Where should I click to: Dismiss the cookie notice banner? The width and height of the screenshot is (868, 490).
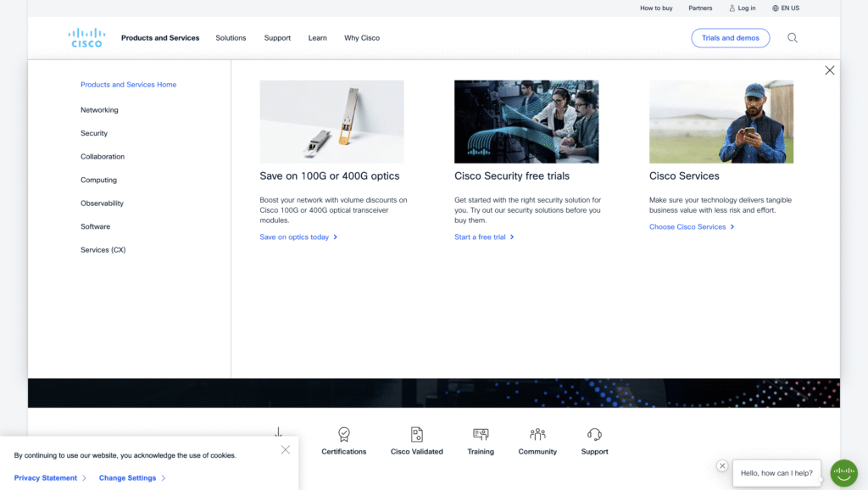pos(285,450)
